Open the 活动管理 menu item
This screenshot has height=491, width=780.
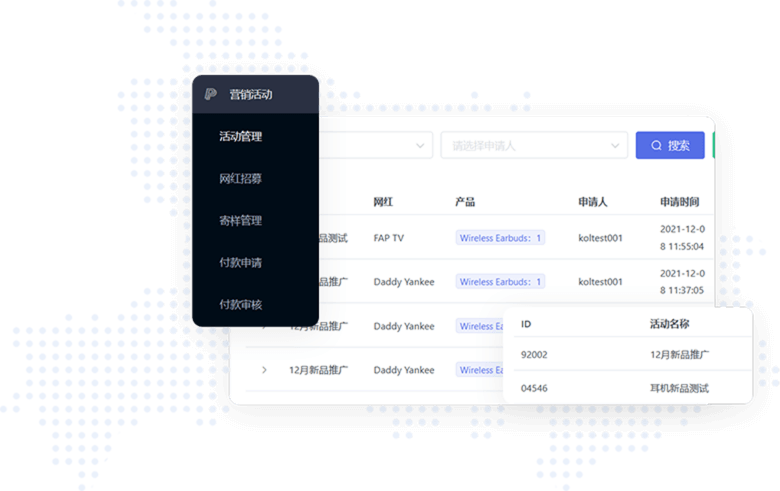click(240, 136)
